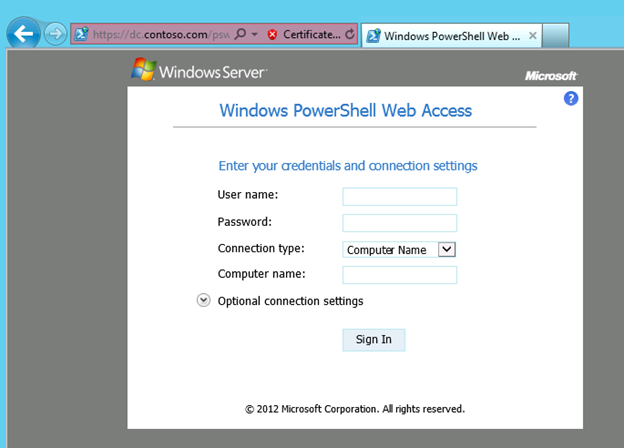Click the User name input field
The height and width of the screenshot is (448, 624).
point(400,197)
